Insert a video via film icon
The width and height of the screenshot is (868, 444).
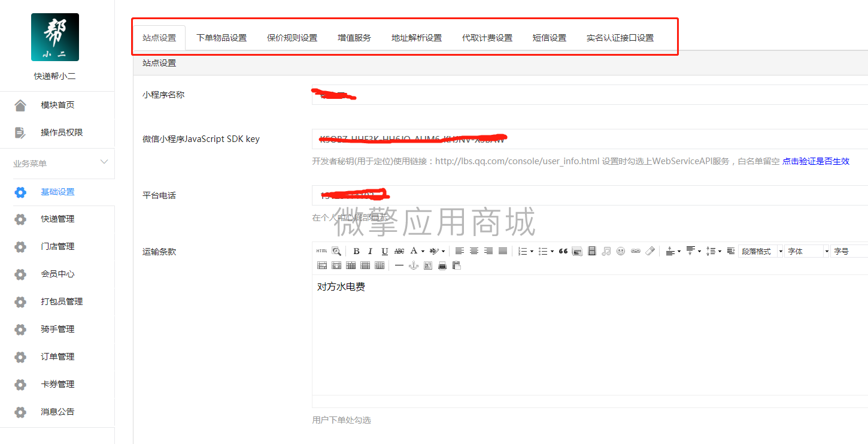592,251
